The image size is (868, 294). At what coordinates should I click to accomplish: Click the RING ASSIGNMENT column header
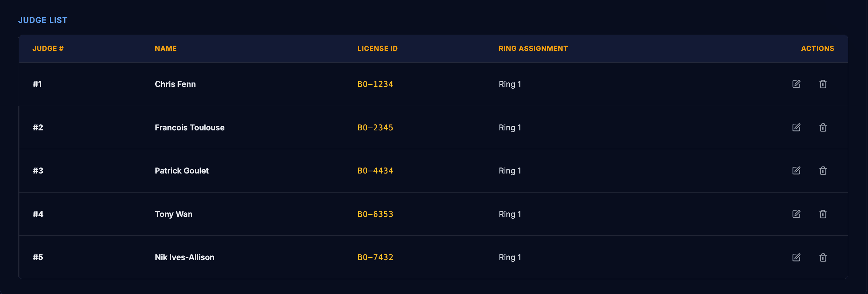pos(533,48)
